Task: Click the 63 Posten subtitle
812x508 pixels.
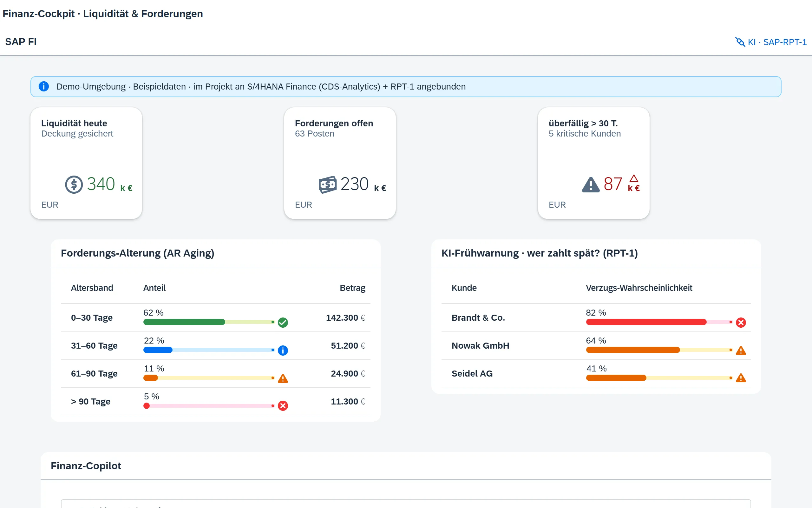Action: point(314,133)
